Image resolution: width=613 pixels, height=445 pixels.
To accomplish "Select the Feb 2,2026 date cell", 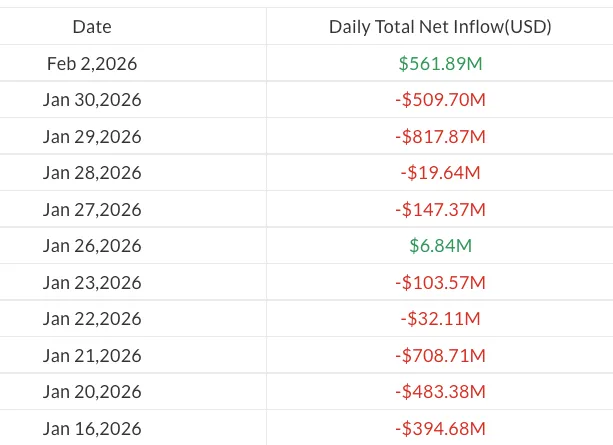I will 92,63.
